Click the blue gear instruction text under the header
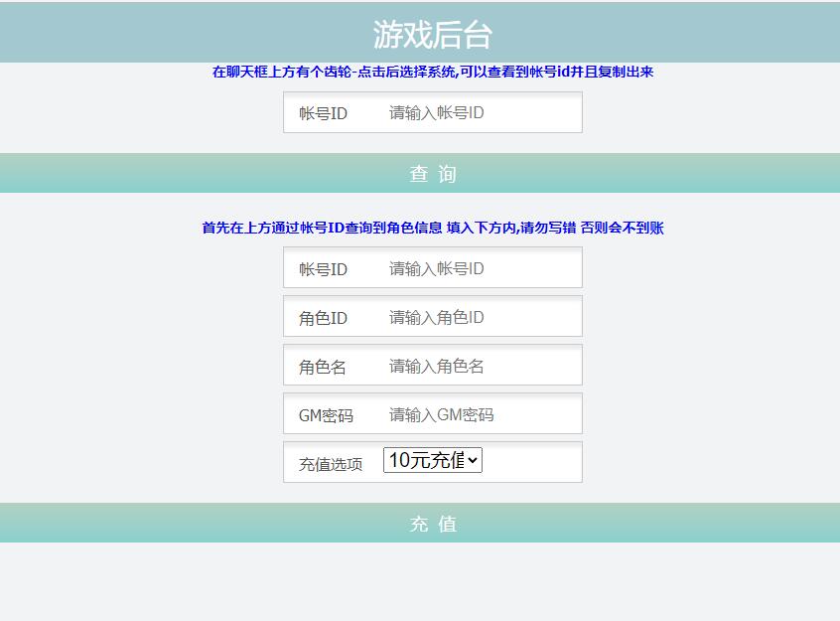Image resolution: width=840 pixels, height=621 pixels. [433, 72]
